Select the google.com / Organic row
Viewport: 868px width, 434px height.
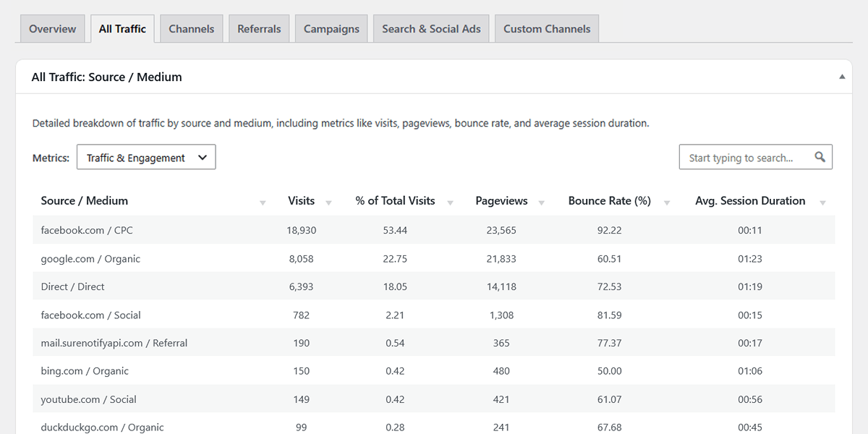point(434,258)
